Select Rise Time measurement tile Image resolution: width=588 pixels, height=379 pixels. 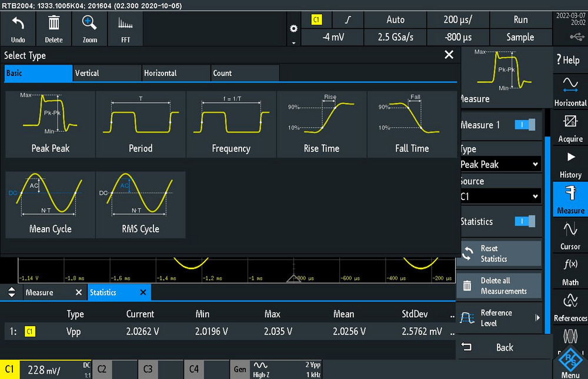322,124
